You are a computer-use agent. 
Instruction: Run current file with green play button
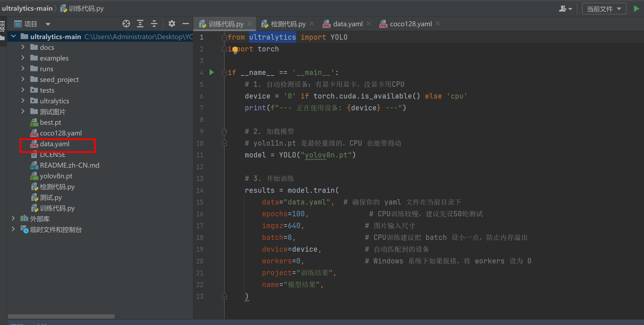pos(636,9)
